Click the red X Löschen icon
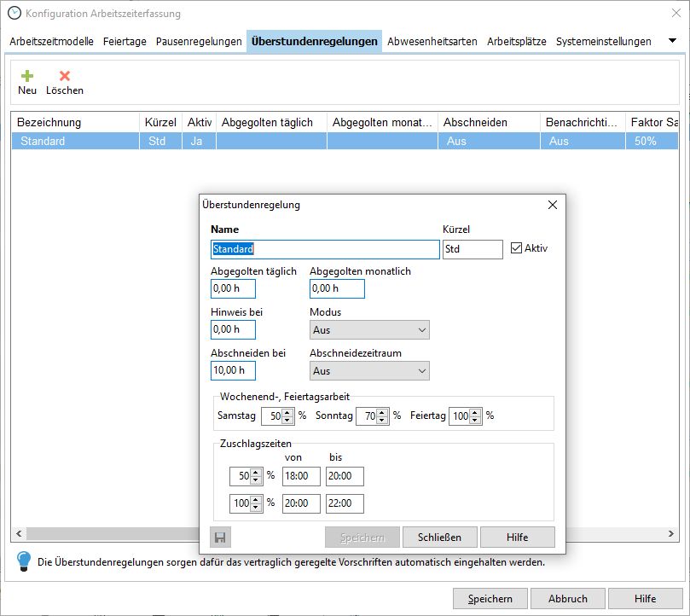The height and width of the screenshot is (616, 690). 65,76
